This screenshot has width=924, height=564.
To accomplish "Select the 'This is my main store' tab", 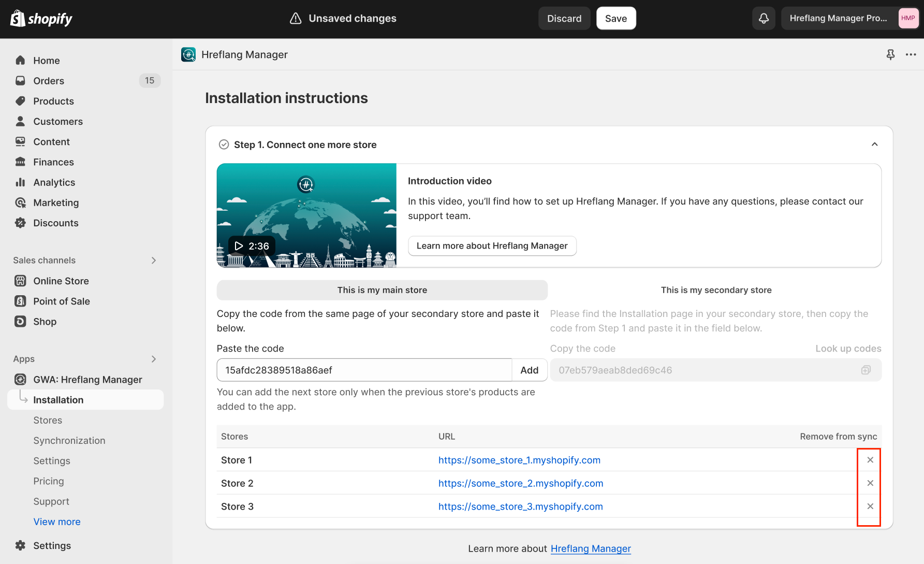I will (x=382, y=290).
